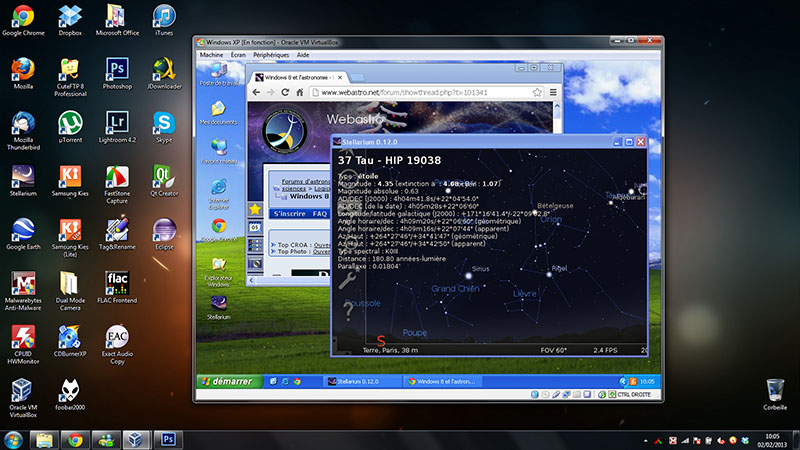Open Chrome from the host taskbar
Image resolution: width=800 pixels, height=450 pixels.
pyautogui.click(x=76, y=440)
